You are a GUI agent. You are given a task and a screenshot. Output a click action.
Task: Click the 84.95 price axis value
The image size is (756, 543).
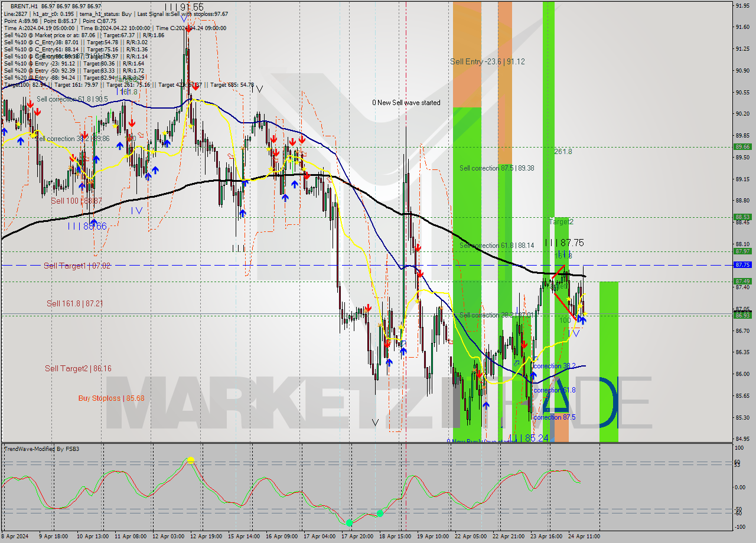(742, 439)
